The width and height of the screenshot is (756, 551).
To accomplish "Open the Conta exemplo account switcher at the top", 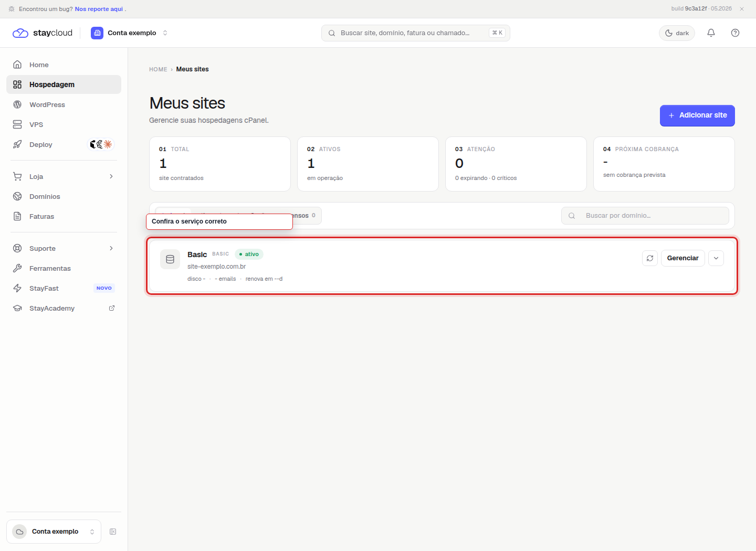I will tap(130, 33).
